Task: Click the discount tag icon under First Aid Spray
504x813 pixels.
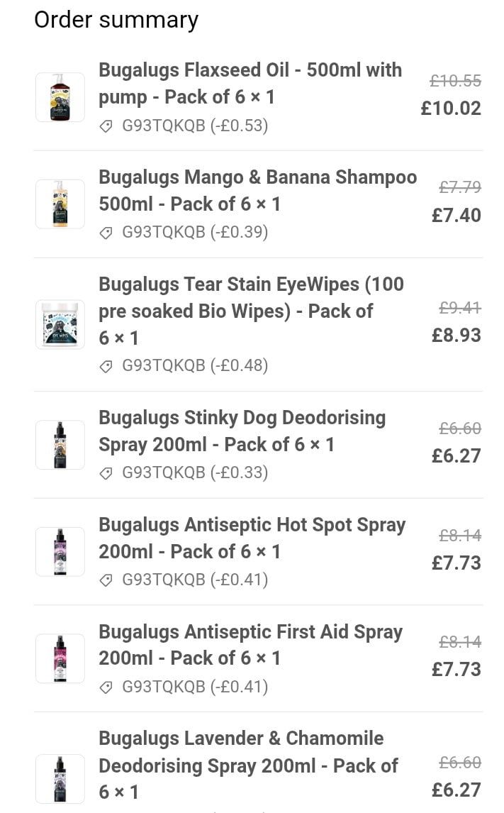Action: point(106,687)
